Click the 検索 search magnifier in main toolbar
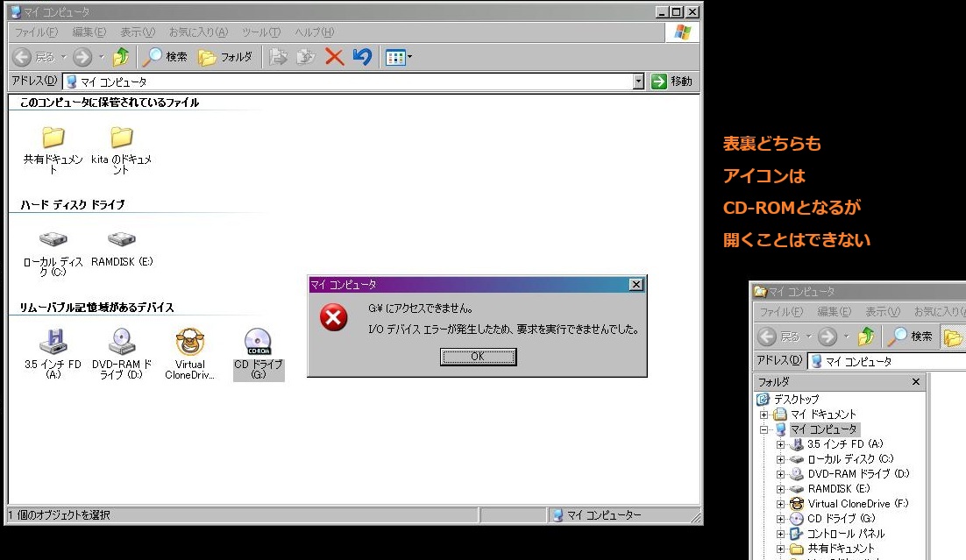Viewport: 966px width, 560px height. (165, 57)
